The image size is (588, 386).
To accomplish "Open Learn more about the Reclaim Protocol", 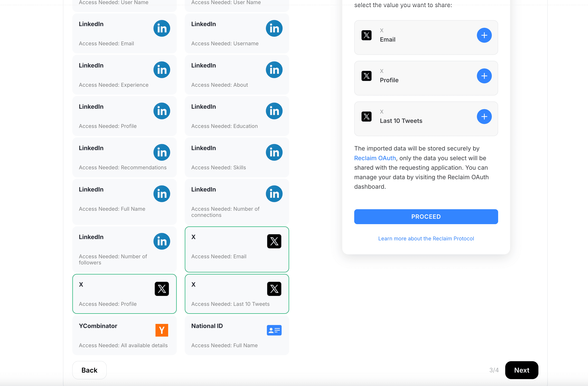I will pos(426,238).
